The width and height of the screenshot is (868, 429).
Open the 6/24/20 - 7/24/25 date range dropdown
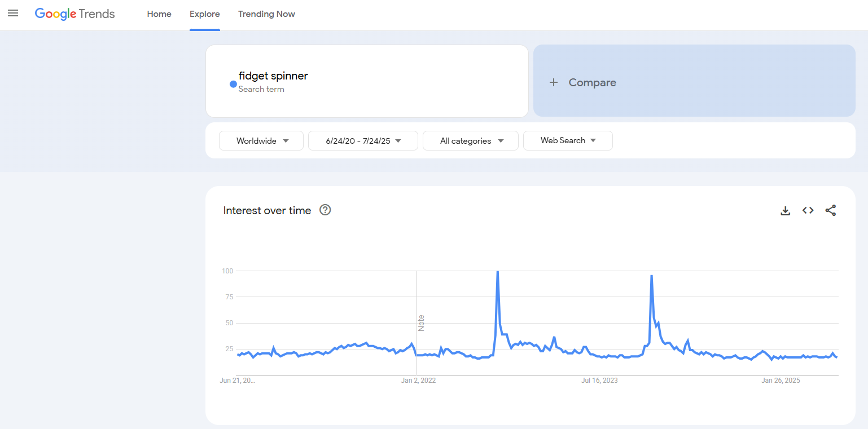(x=363, y=141)
